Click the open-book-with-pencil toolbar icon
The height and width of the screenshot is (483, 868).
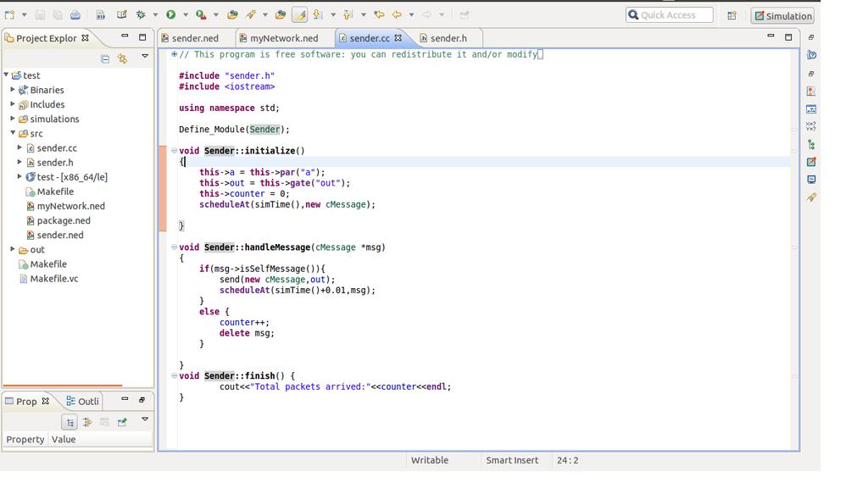click(122, 15)
